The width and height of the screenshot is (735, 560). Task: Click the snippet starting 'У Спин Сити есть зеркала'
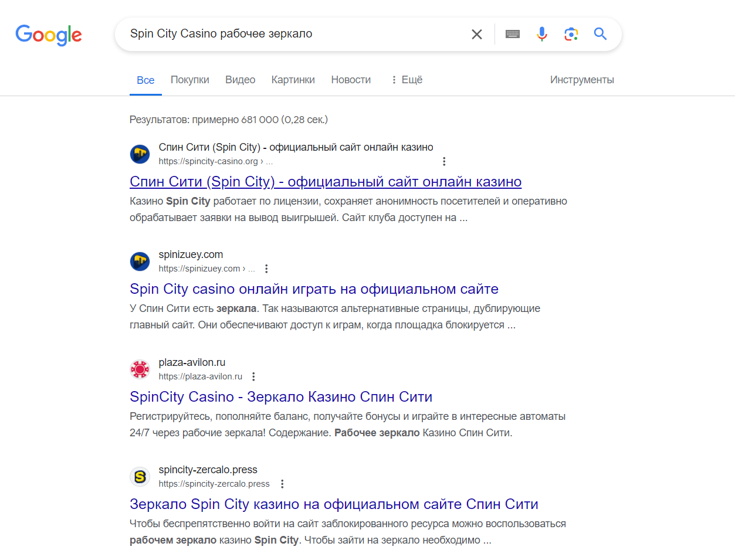coord(335,317)
